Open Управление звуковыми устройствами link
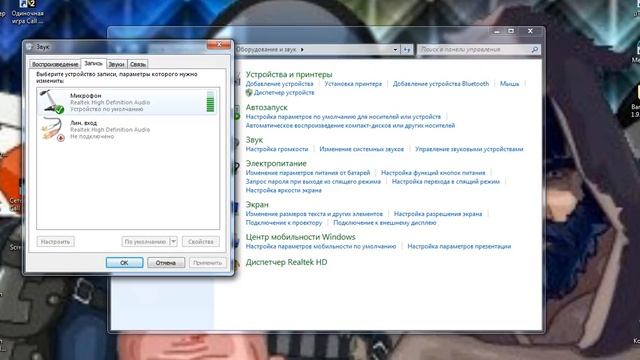The image size is (640, 360). tap(469, 149)
